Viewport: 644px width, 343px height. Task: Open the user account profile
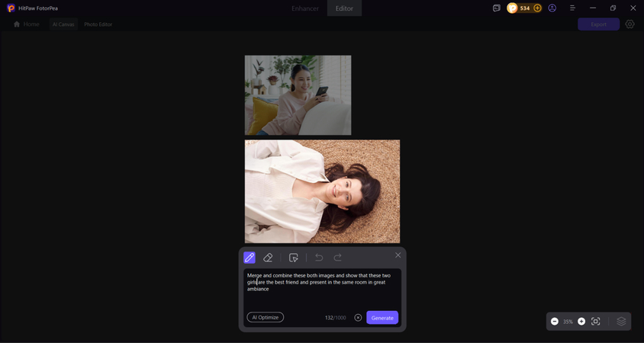pyautogui.click(x=552, y=8)
